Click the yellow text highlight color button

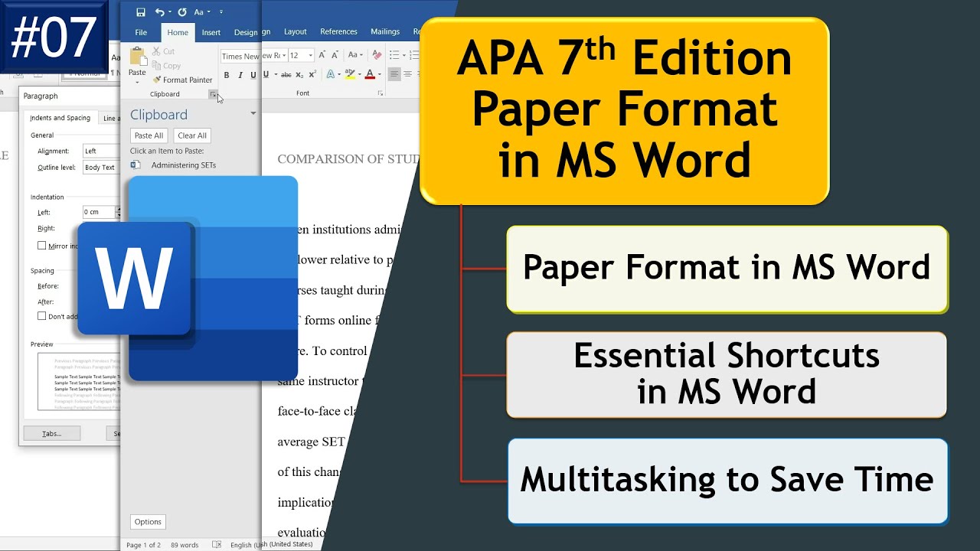(350, 74)
